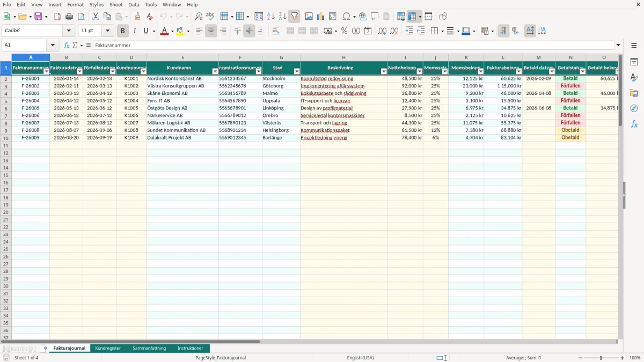
Task: Click the formula input line
Action: tap(353, 45)
